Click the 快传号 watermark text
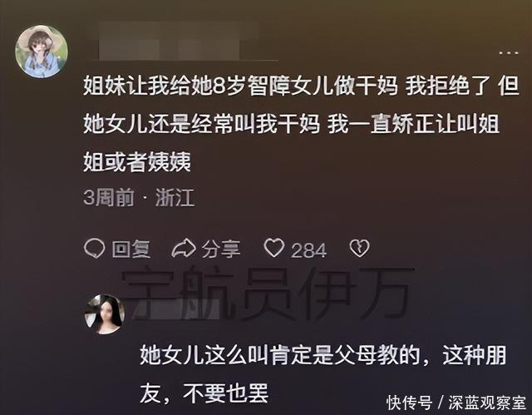Viewport: 532px width, 415px height. tap(410, 403)
